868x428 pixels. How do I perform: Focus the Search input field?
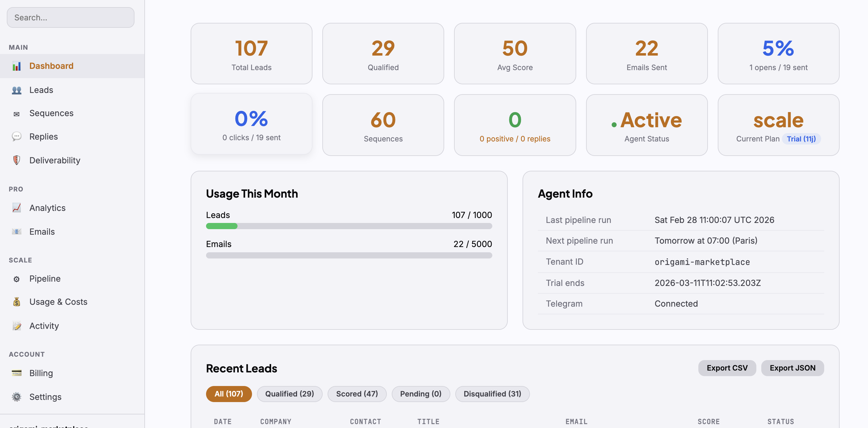(x=70, y=18)
